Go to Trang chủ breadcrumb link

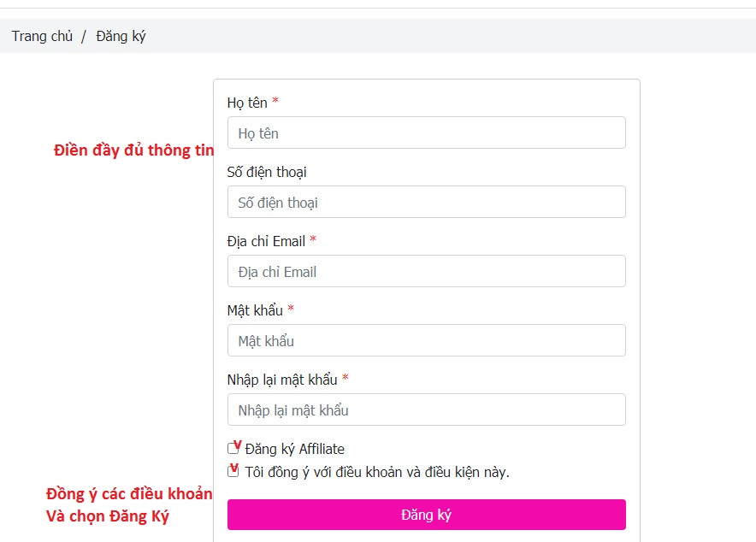42,36
